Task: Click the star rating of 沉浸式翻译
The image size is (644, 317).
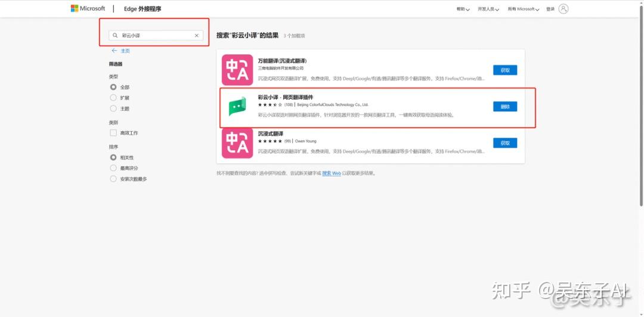Action: 270,141
